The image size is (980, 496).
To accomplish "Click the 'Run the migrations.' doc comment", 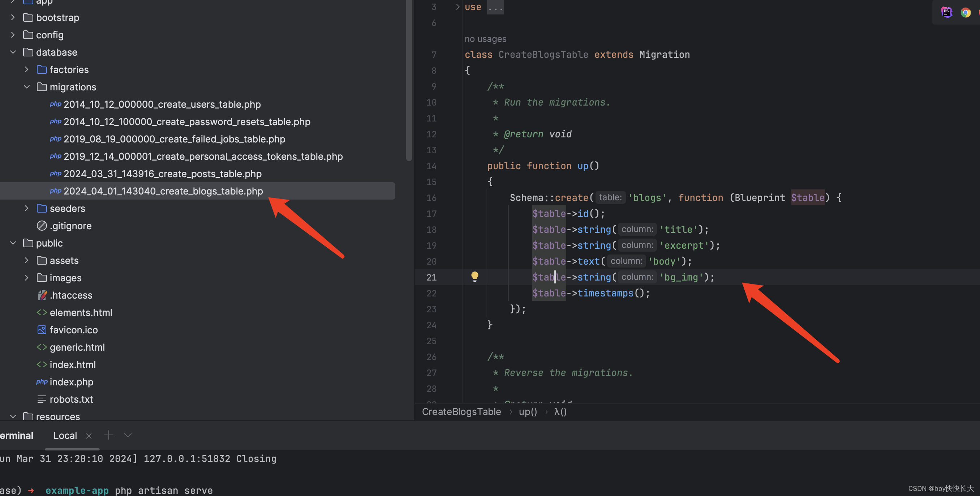I will point(557,102).
